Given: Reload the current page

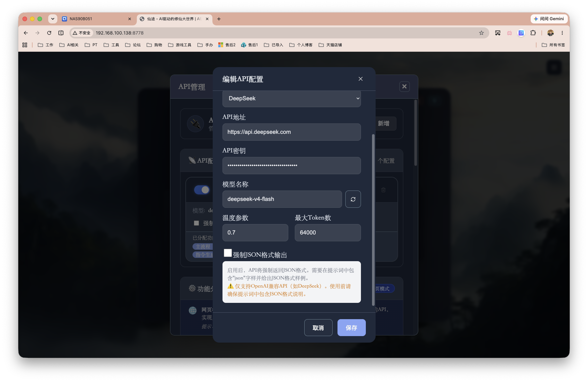Looking at the screenshot, I should tap(49, 33).
